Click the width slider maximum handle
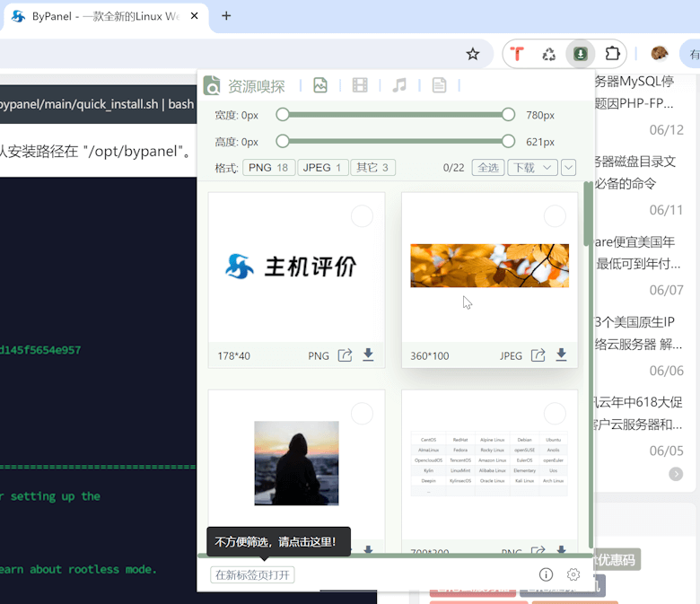The image size is (700, 604). [x=508, y=115]
